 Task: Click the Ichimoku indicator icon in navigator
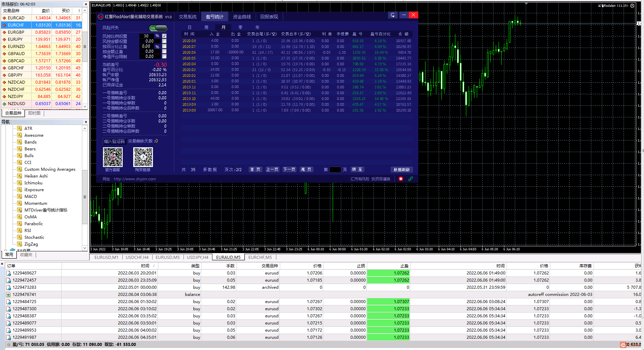20,183
